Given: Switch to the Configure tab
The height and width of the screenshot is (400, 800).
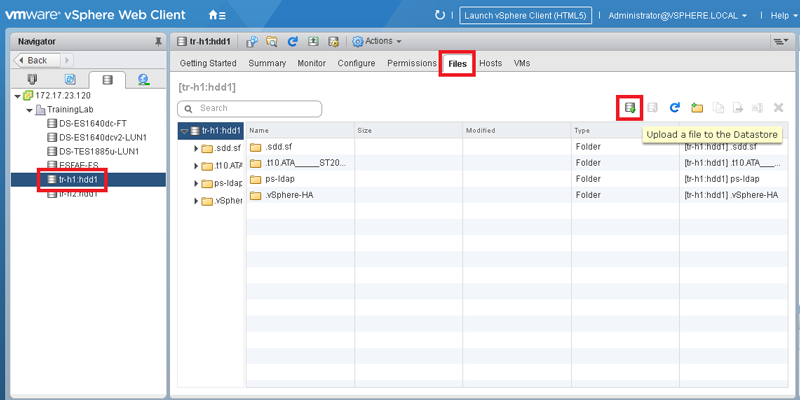Looking at the screenshot, I should pos(356,63).
